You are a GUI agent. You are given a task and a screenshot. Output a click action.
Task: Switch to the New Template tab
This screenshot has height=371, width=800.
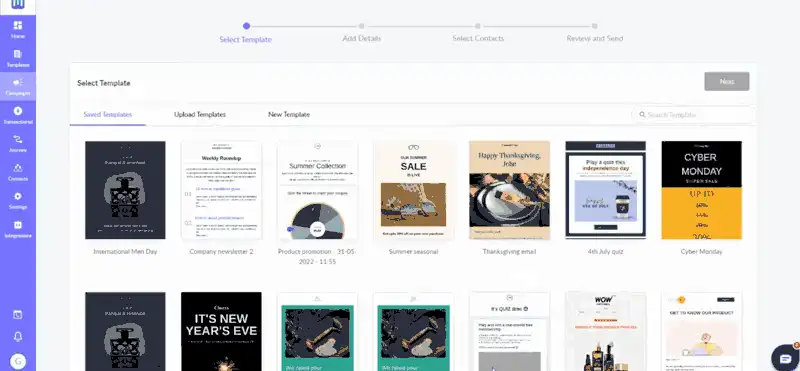289,114
